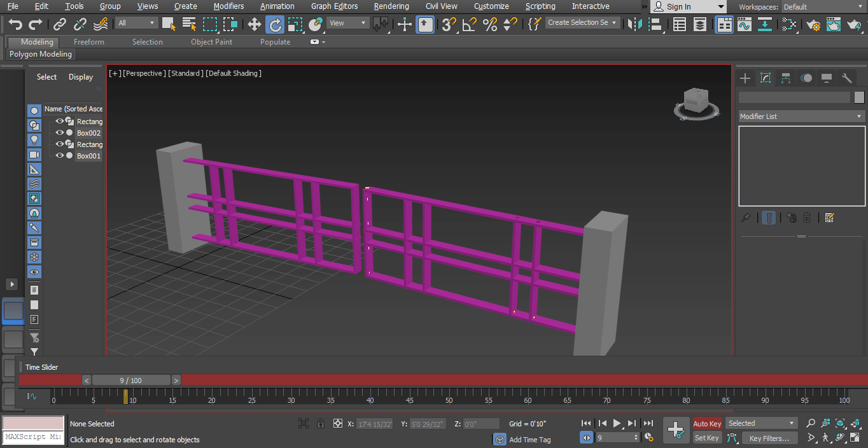Enable the Snaps Toggle magnet icon

tap(449, 24)
